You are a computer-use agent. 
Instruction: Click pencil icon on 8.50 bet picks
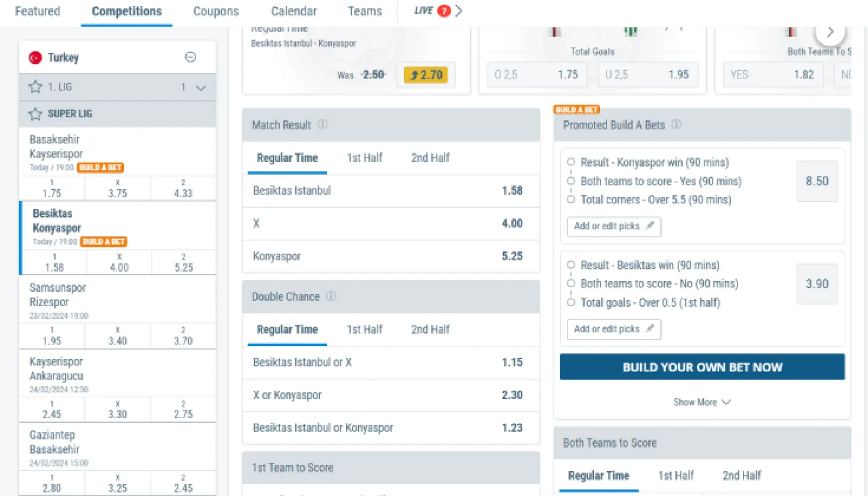coord(650,225)
